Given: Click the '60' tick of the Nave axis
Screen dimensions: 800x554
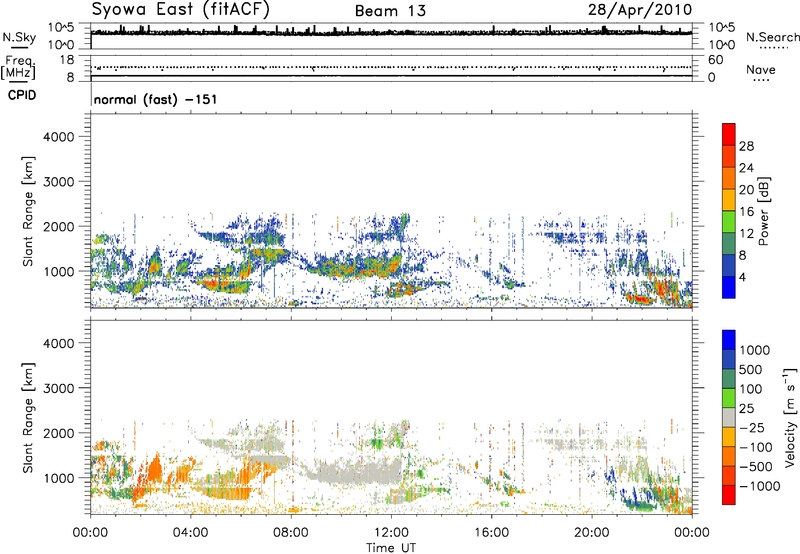Looking at the screenshot, I should 715,60.
